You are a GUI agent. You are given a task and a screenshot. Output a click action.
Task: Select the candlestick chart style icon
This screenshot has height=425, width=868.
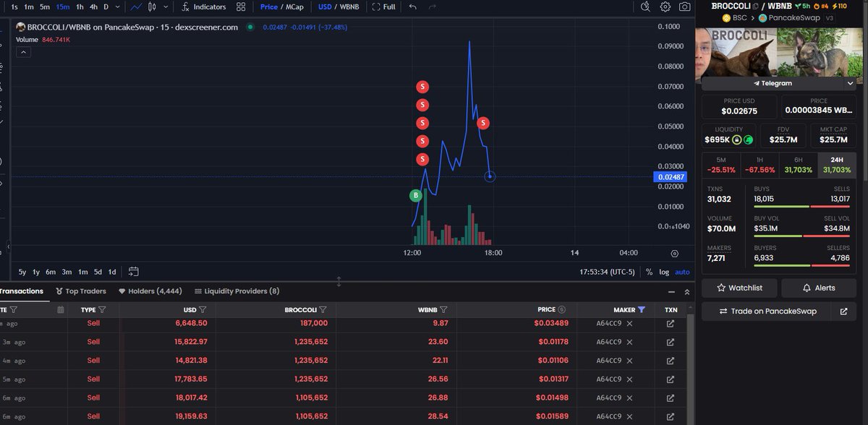click(x=152, y=7)
